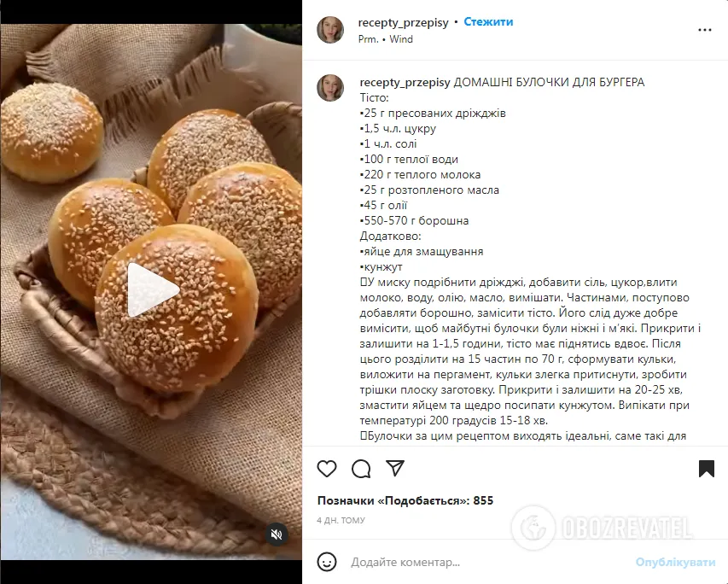
Task: Open comments via speech bubble icon
Action: pyautogui.click(x=361, y=469)
